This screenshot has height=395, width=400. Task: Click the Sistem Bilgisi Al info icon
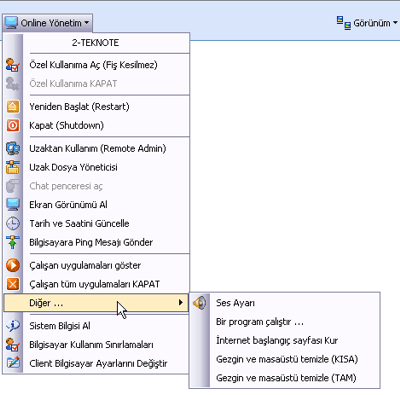click(x=13, y=326)
